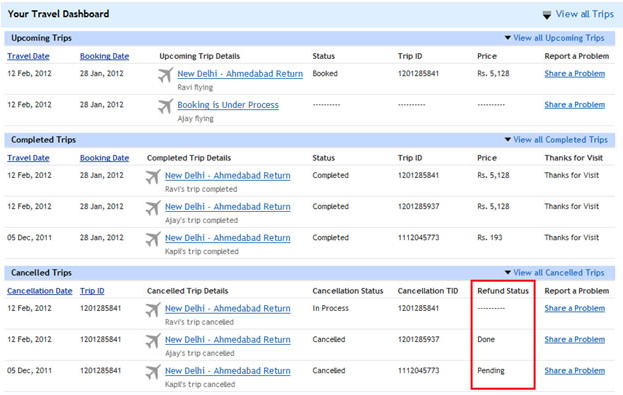Click airplane icon next to Booking is Under Process
623x395 pixels.
tap(166, 106)
